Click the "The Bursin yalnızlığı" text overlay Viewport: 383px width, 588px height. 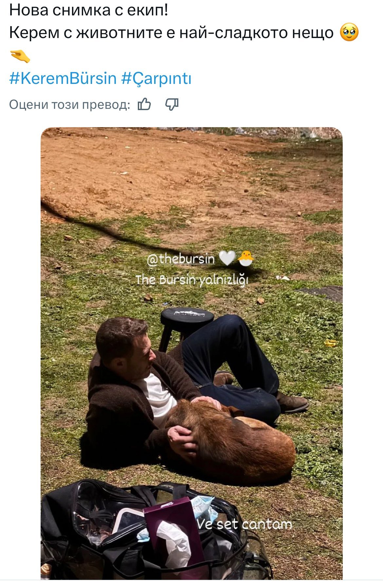pos(192,280)
